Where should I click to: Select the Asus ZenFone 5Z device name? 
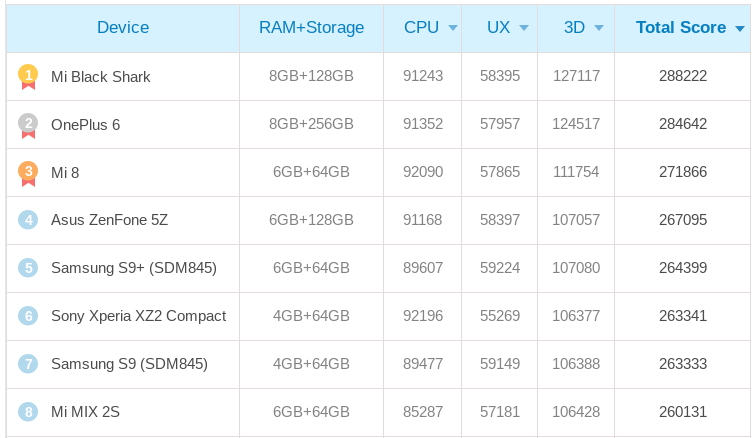pyautogui.click(x=109, y=220)
